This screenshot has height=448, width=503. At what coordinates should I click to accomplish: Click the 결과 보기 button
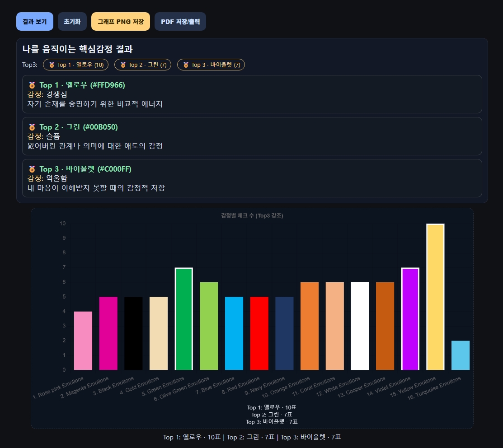pyautogui.click(x=35, y=22)
